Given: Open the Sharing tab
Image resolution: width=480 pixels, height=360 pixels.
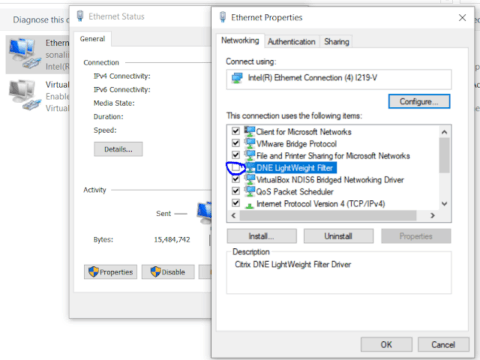Looking at the screenshot, I should 337,42.
